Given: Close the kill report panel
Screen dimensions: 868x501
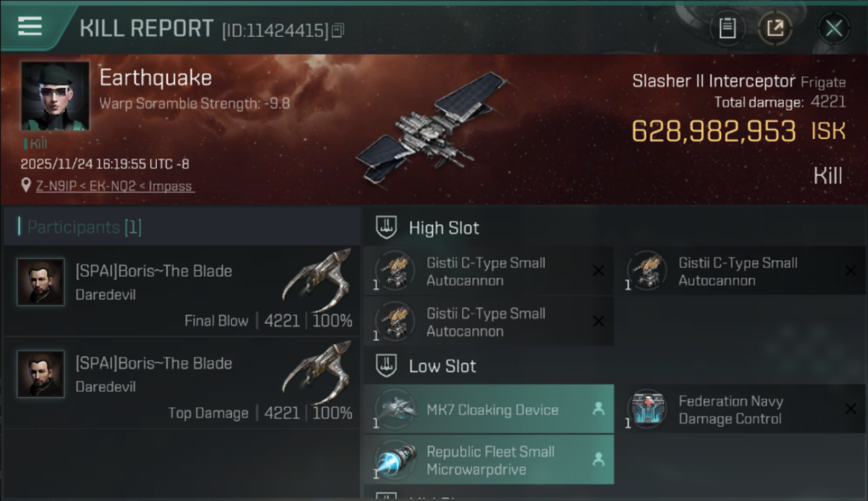Looking at the screenshot, I should point(833,28).
